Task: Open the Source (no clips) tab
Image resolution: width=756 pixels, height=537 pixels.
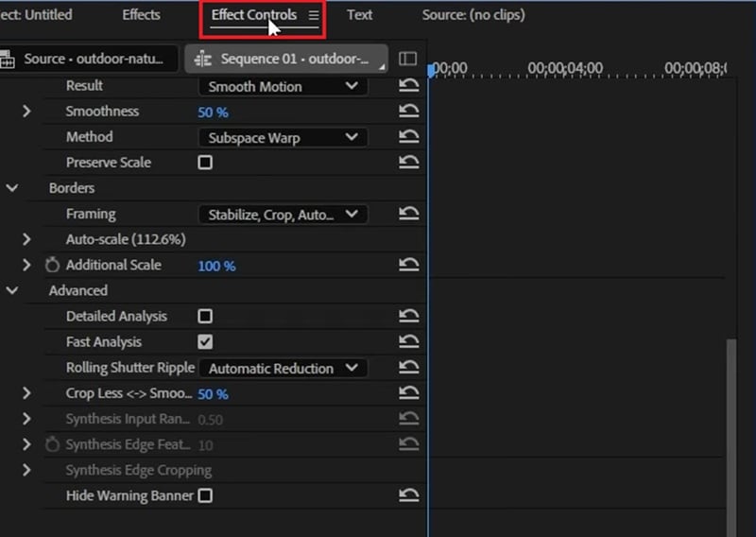Action: pyautogui.click(x=473, y=15)
